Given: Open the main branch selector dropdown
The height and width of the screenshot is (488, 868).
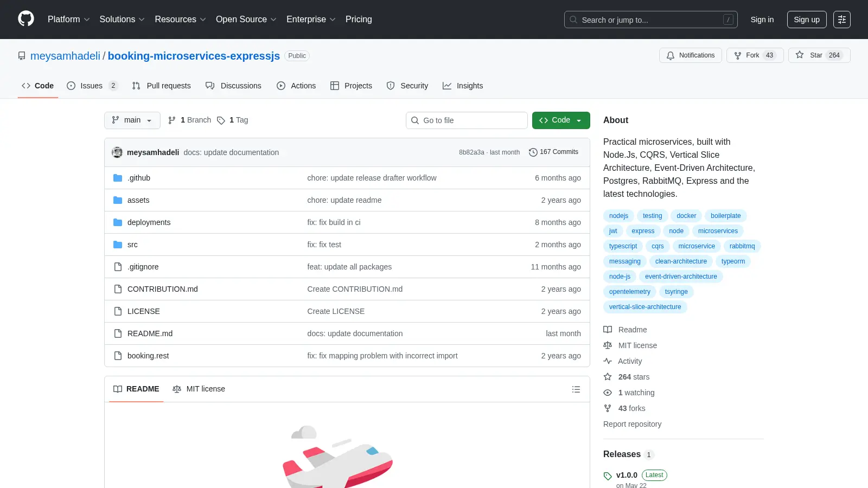Looking at the screenshot, I should (132, 120).
